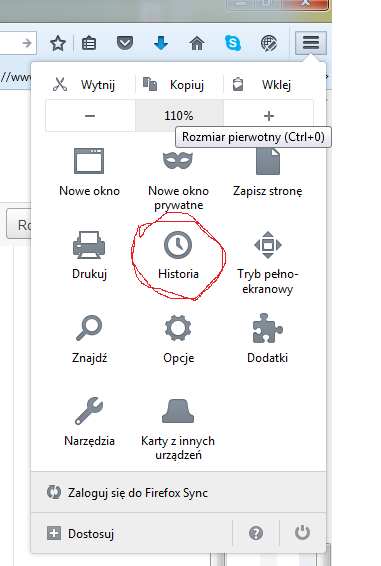381x566 pixels.
Task: Open Dostosuj customize option
Action: coord(132,533)
